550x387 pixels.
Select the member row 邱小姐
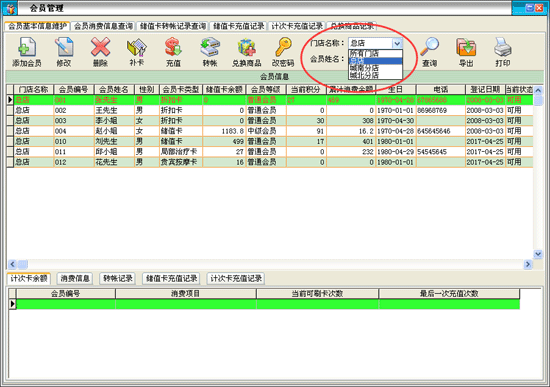270,152
